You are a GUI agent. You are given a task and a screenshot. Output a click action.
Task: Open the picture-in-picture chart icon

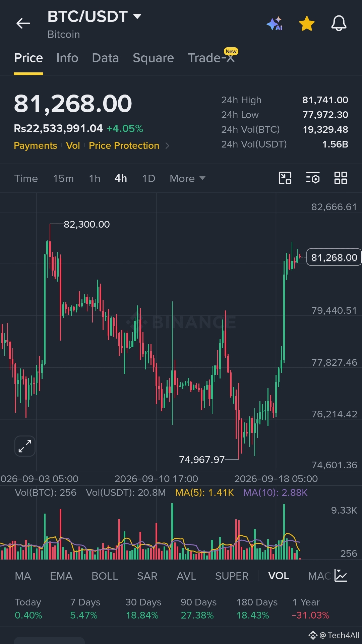pyautogui.click(x=285, y=178)
